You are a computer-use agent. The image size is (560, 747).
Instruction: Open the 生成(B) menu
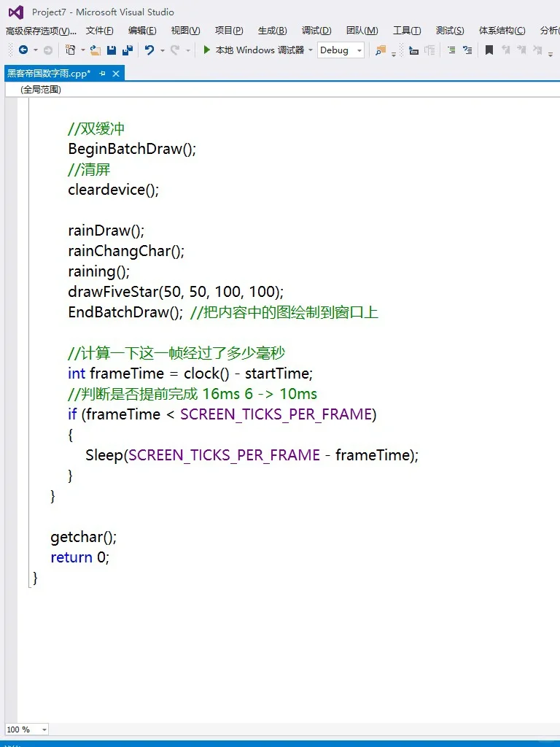273,31
